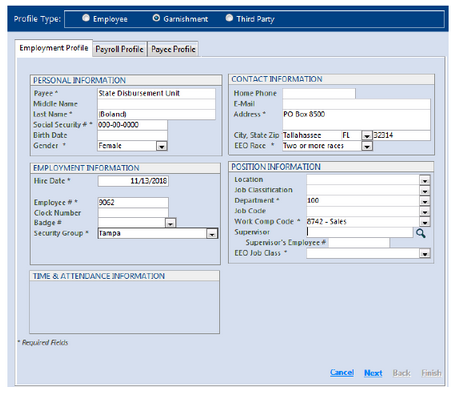Click the Birth Date field
Viewport: 455px width, 394px height.
click(132, 135)
